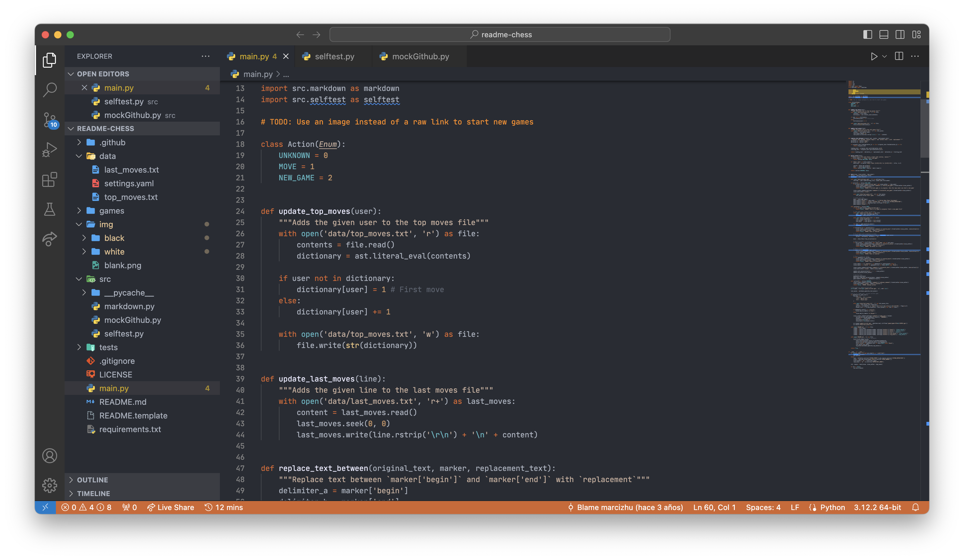Toggle the primary sidebar layout button

[868, 35]
